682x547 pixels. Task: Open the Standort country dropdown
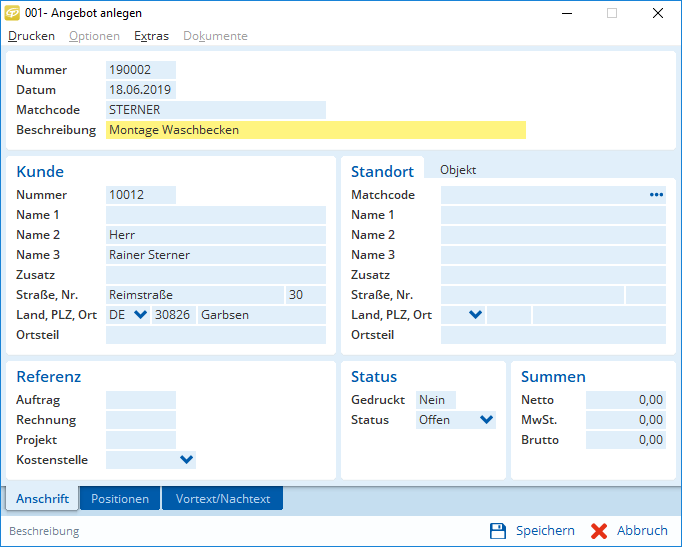[x=475, y=315]
